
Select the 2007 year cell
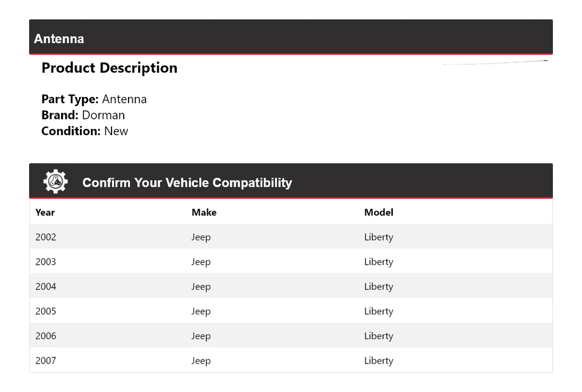(x=45, y=361)
